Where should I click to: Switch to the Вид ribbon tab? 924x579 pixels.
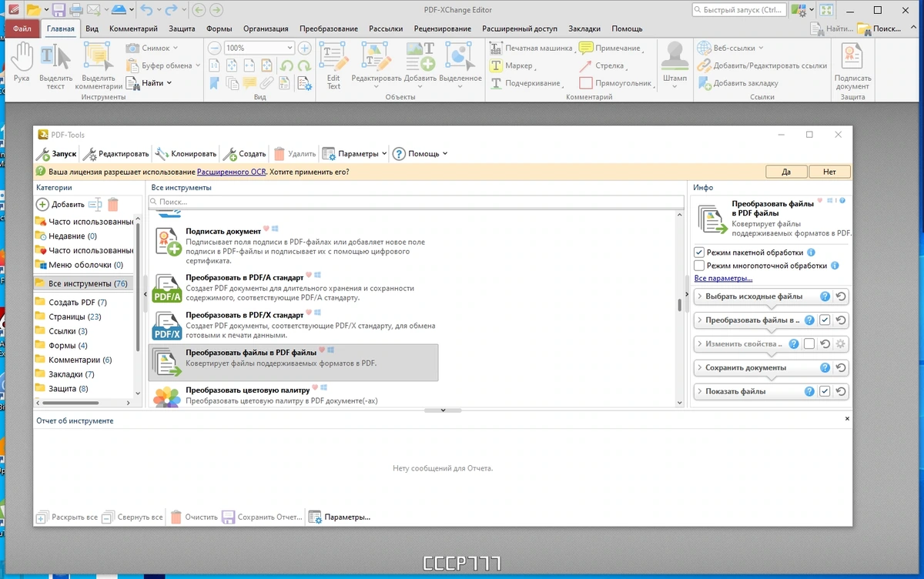click(92, 28)
